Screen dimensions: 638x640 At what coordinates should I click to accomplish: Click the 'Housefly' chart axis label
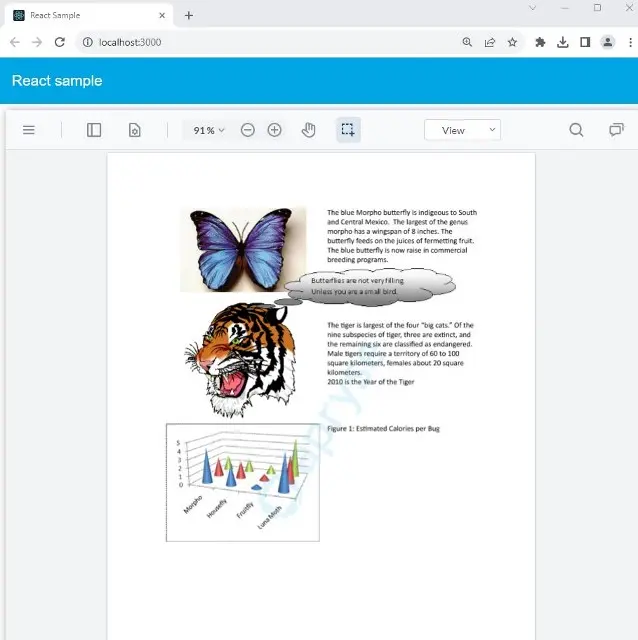point(217,509)
